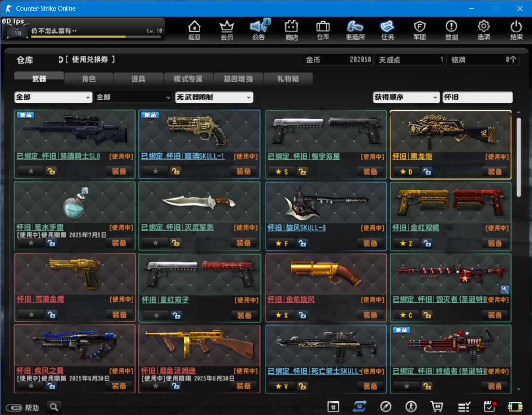Click the calendar icon with red dot

pos(490,406)
